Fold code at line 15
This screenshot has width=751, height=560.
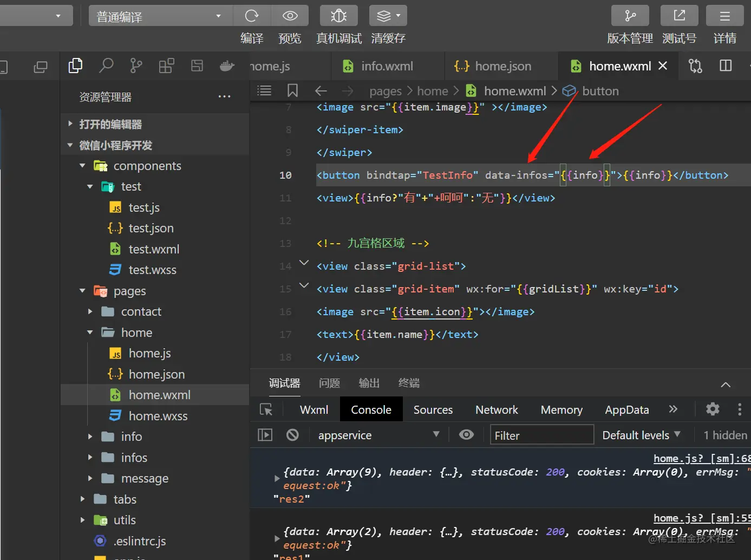[x=304, y=285]
